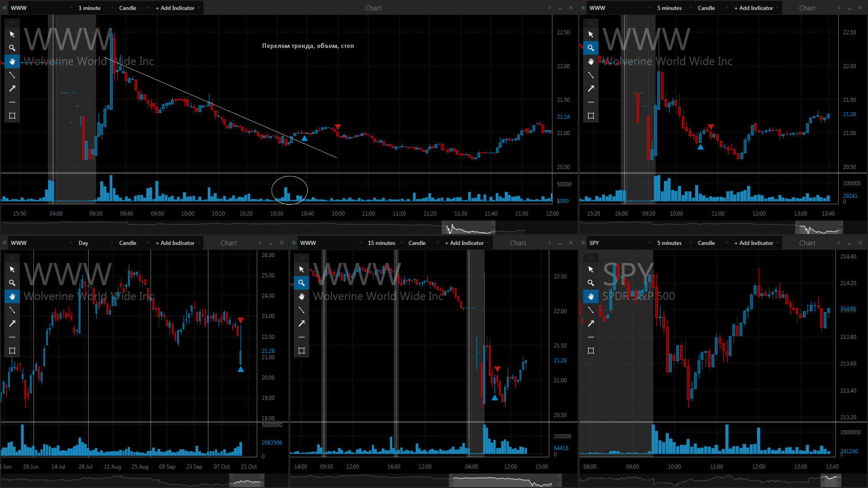
Task: Select the arrow drawing tool in WWW 15 minutes chart
Action: 302,324
